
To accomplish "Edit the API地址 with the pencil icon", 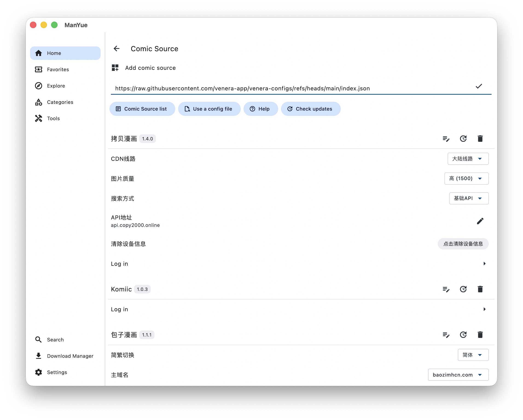I will (480, 221).
